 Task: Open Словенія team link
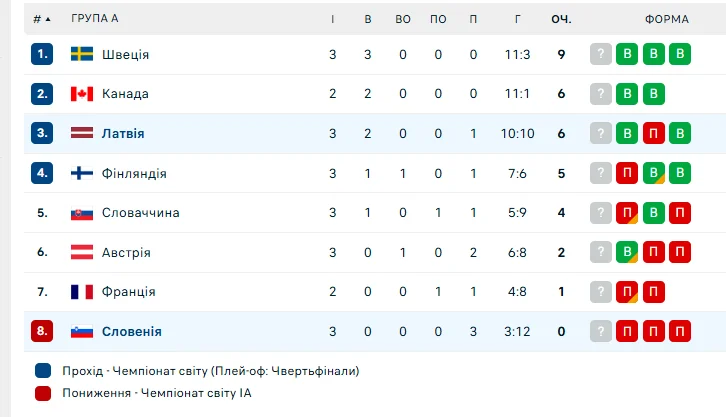click(131, 331)
